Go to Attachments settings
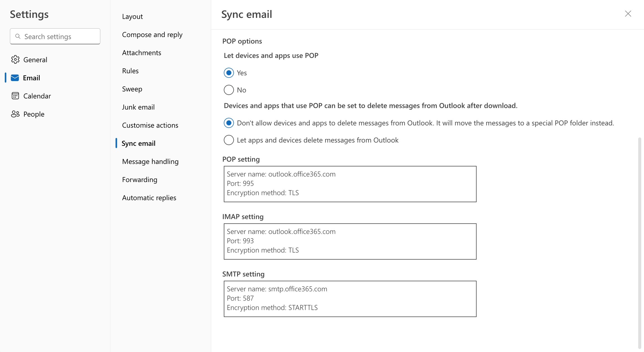644x352 pixels. pyautogui.click(x=141, y=53)
